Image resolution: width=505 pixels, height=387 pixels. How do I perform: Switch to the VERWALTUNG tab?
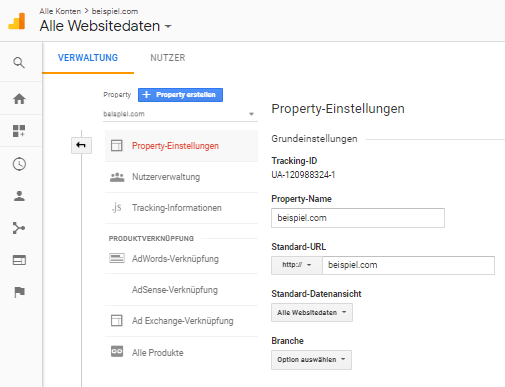[88, 58]
